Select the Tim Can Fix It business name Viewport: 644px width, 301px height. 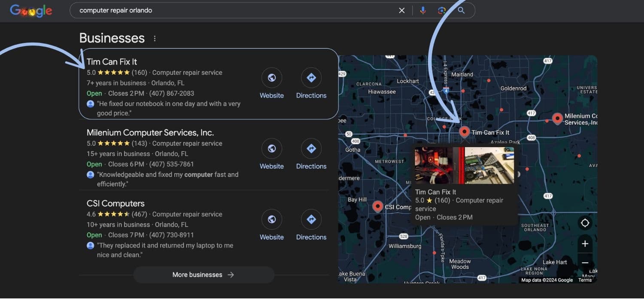[x=112, y=61]
